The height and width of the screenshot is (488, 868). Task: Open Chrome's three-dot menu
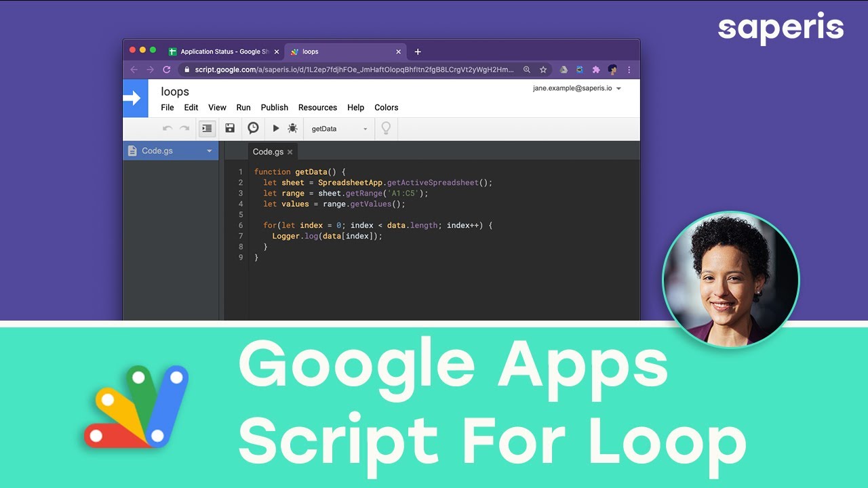(x=629, y=69)
